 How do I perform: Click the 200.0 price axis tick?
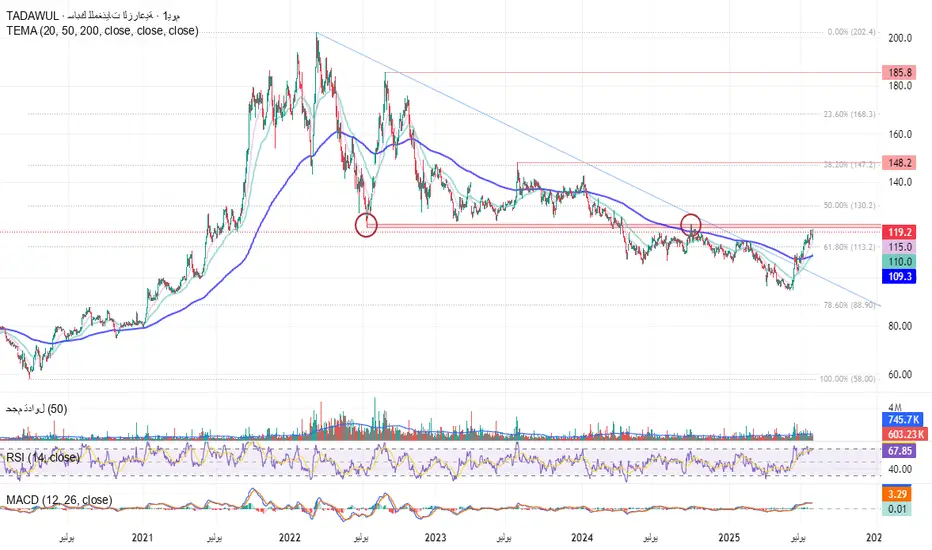pos(900,38)
